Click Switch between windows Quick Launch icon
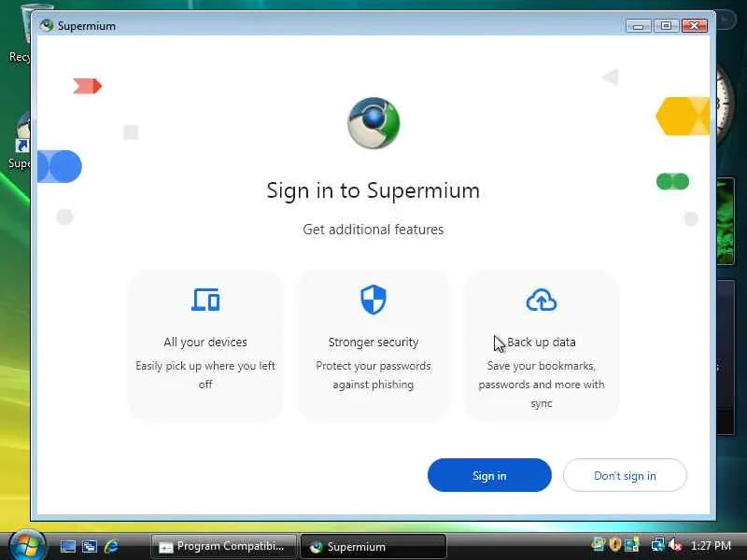747x560 pixels. [x=90, y=546]
